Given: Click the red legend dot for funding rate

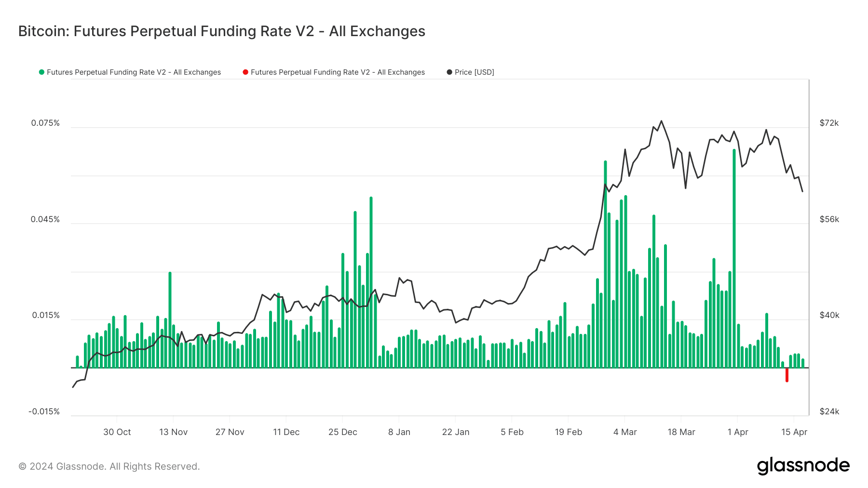Looking at the screenshot, I should click(x=245, y=72).
